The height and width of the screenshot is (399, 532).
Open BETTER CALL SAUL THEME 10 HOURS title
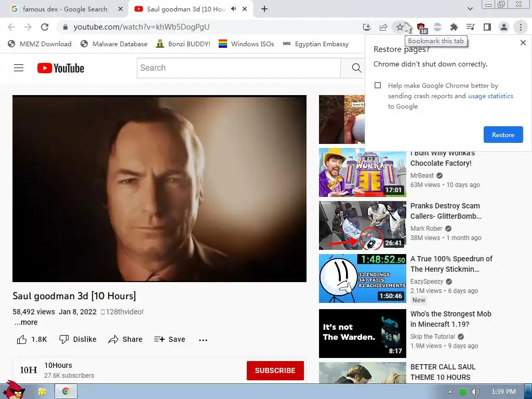443,372
